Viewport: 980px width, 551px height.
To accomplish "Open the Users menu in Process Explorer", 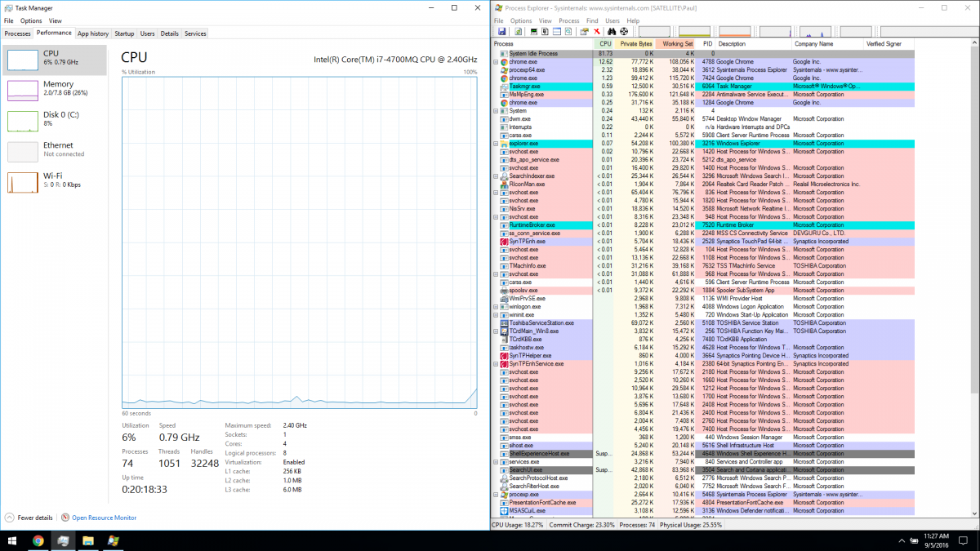I will click(612, 20).
